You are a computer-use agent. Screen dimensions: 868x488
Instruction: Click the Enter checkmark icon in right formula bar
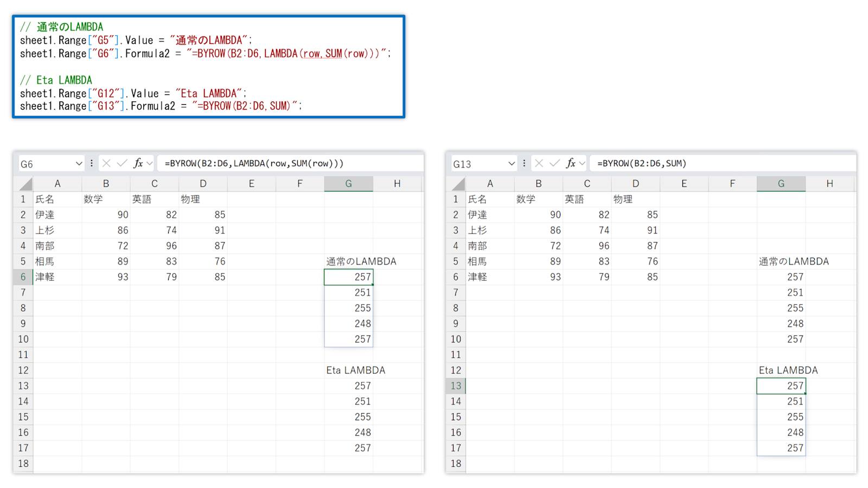coord(554,163)
